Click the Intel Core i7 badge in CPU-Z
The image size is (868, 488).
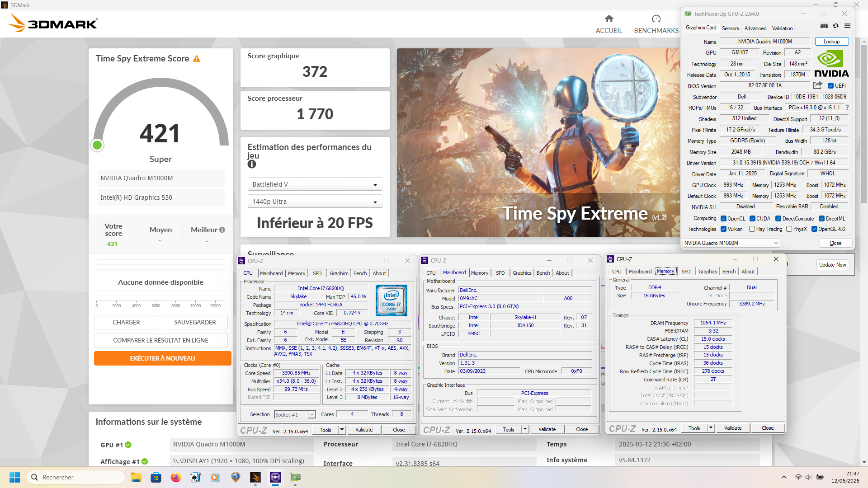point(392,300)
